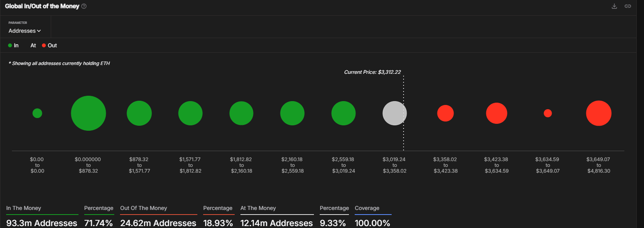644x228 pixels.
Task: Select the small green $0.00 bubble
Action: [x=37, y=113]
